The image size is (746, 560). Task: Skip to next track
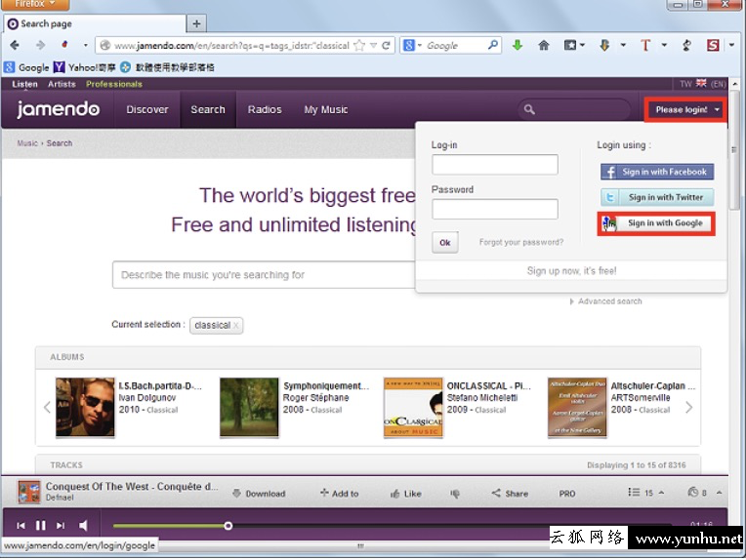[x=61, y=525]
